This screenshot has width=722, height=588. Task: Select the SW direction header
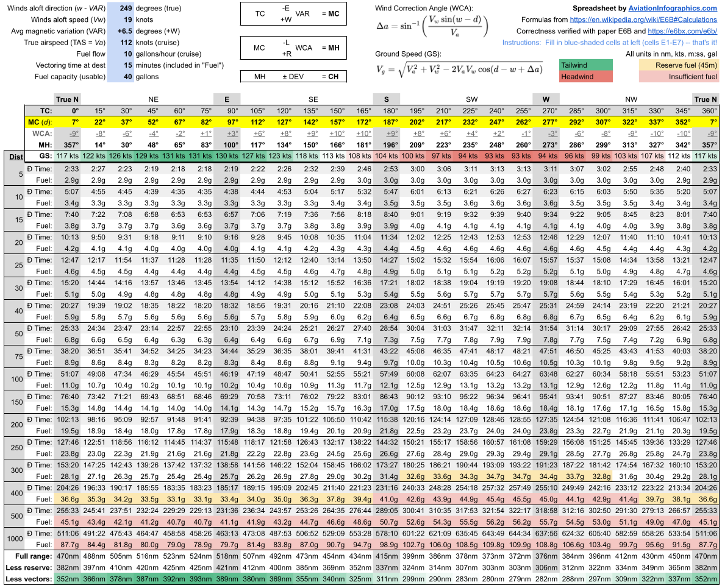pos(472,99)
